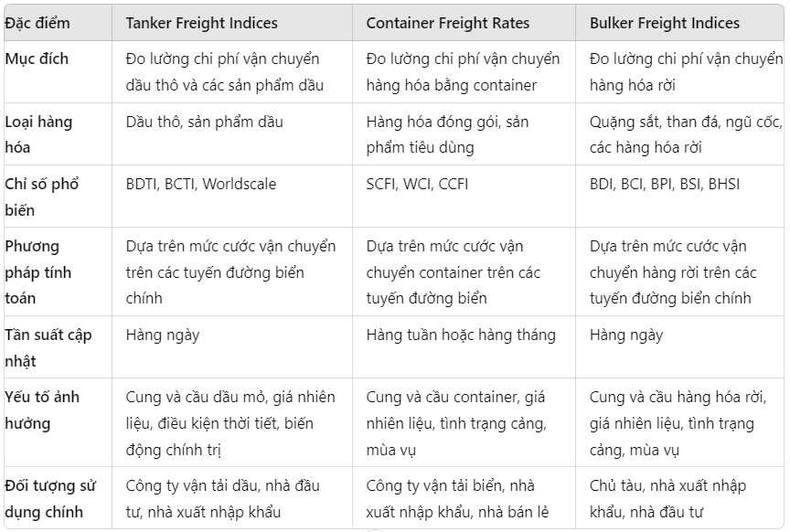Click the "Mục đích" row label
The width and height of the screenshot is (790, 532).
(x=37, y=59)
